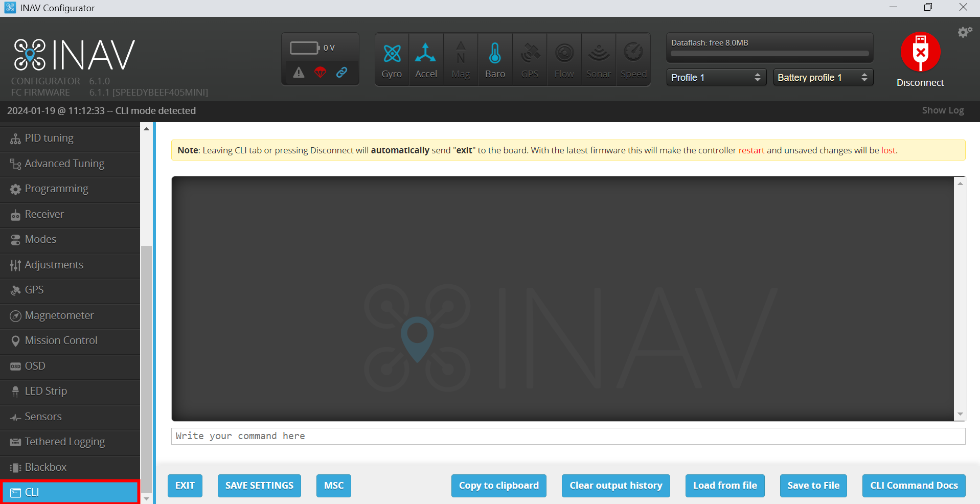Open the Blackbox tab
The width and height of the screenshot is (980, 504).
coord(70,468)
